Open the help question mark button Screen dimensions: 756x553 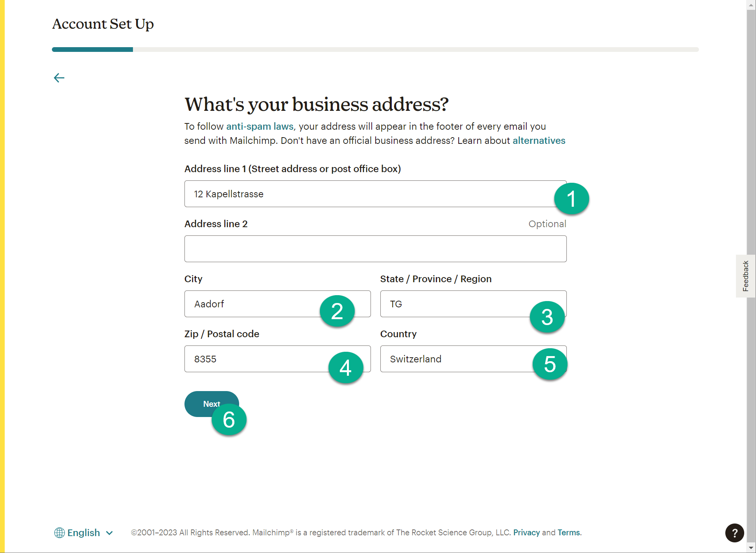(x=734, y=533)
